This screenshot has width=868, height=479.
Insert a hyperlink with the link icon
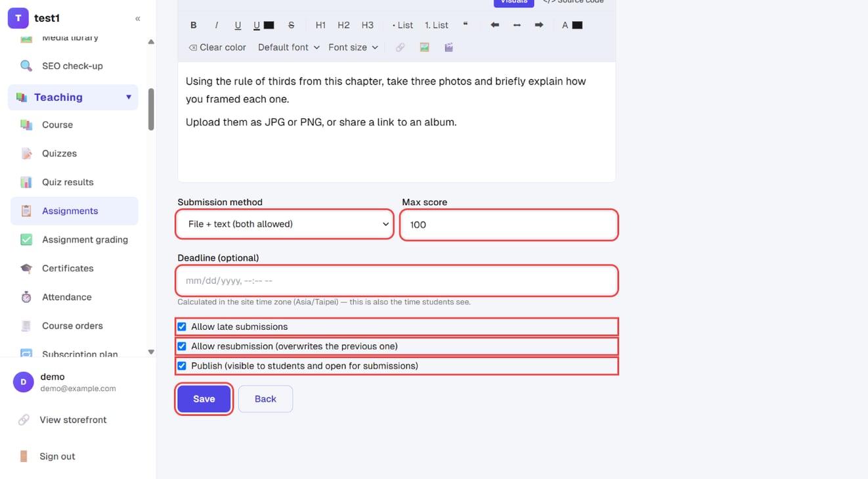(x=400, y=47)
